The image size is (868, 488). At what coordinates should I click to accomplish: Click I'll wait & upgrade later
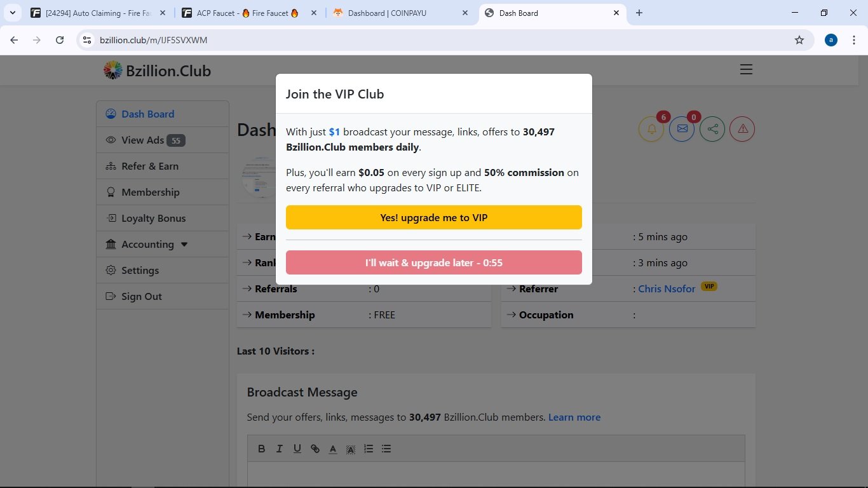point(434,262)
